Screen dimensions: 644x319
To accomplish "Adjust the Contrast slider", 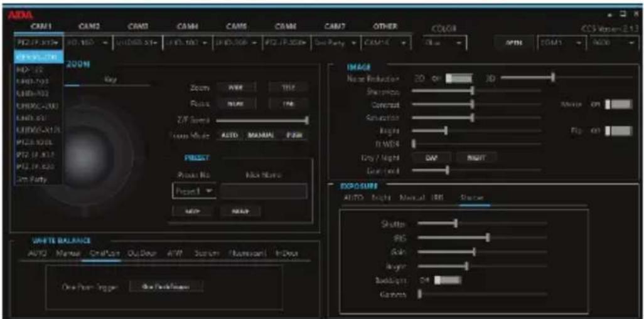I will coord(476,104).
